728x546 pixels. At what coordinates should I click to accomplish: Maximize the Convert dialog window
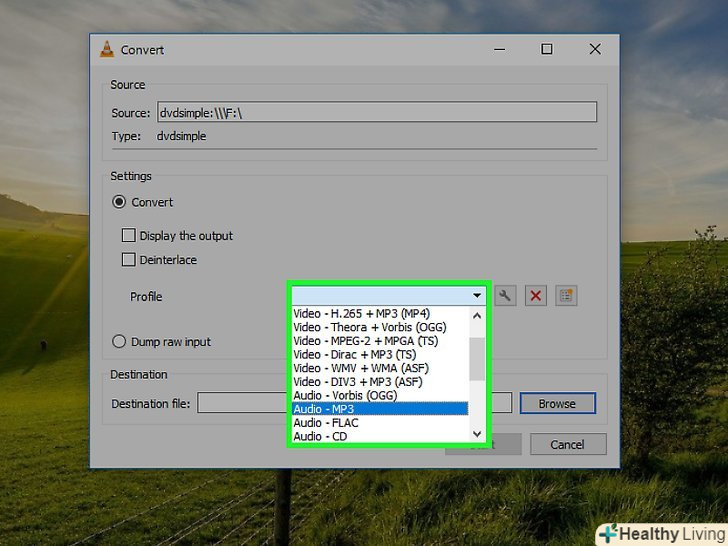coord(547,49)
